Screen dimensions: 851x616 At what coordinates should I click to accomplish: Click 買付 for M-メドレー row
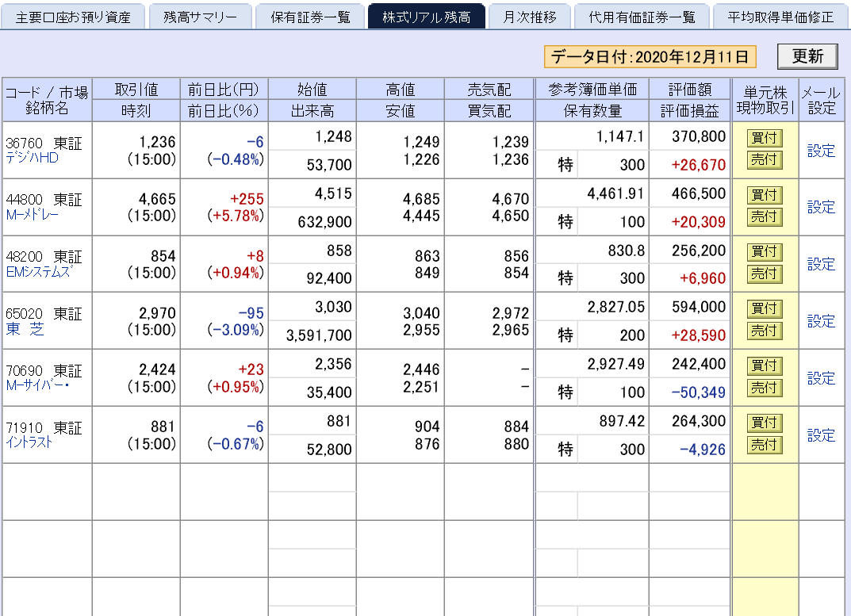click(765, 195)
